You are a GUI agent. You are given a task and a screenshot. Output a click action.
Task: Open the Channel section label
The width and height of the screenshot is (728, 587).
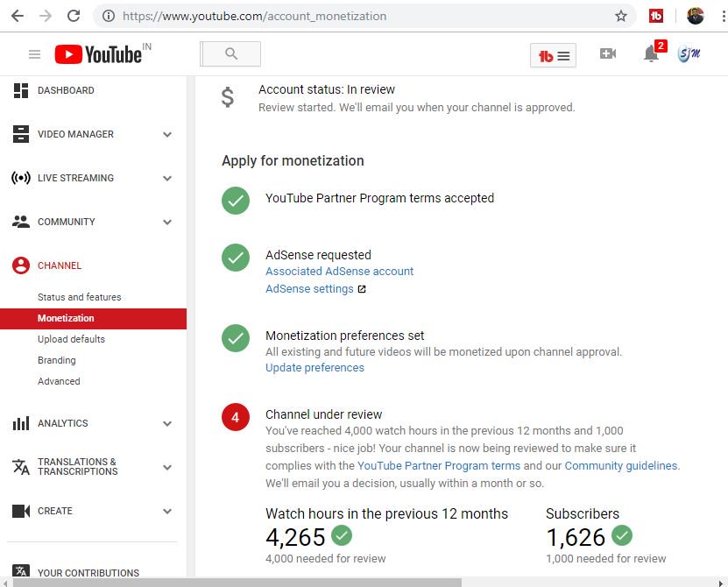[60, 265]
